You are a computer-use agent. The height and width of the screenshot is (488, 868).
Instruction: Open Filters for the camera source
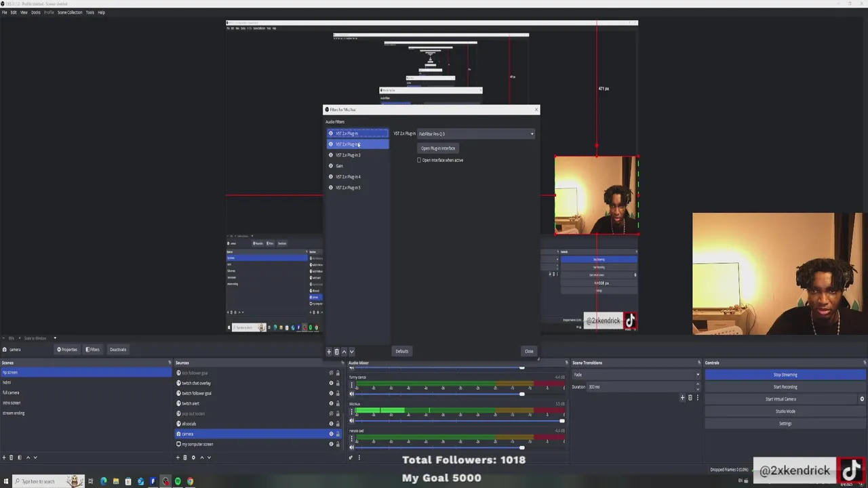(93, 350)
